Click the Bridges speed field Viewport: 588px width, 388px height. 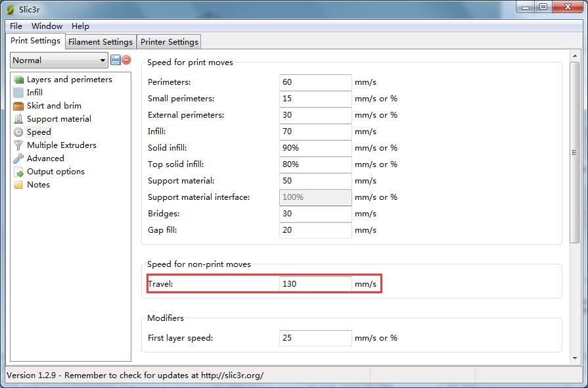coord(315,214)
